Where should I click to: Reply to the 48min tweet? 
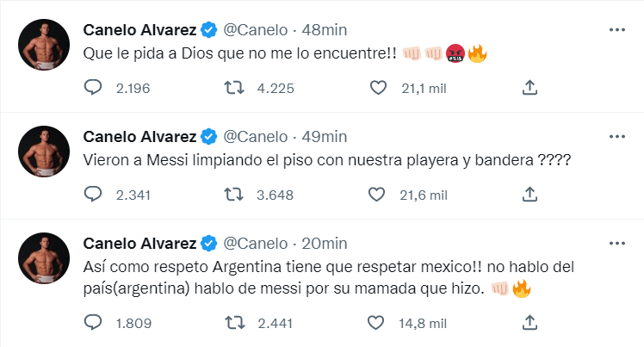pos(94,87)
